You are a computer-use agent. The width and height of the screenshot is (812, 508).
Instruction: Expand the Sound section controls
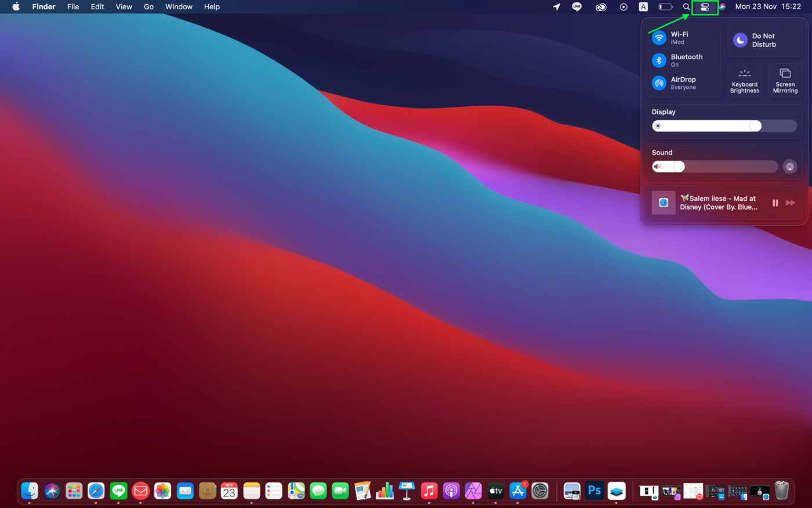(x=662, y=152)
